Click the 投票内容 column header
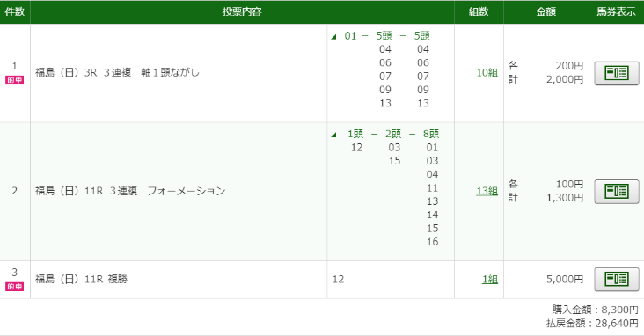The height and width of the screenshot is (336, 644). pyautogui.click(x=242, y=12)
